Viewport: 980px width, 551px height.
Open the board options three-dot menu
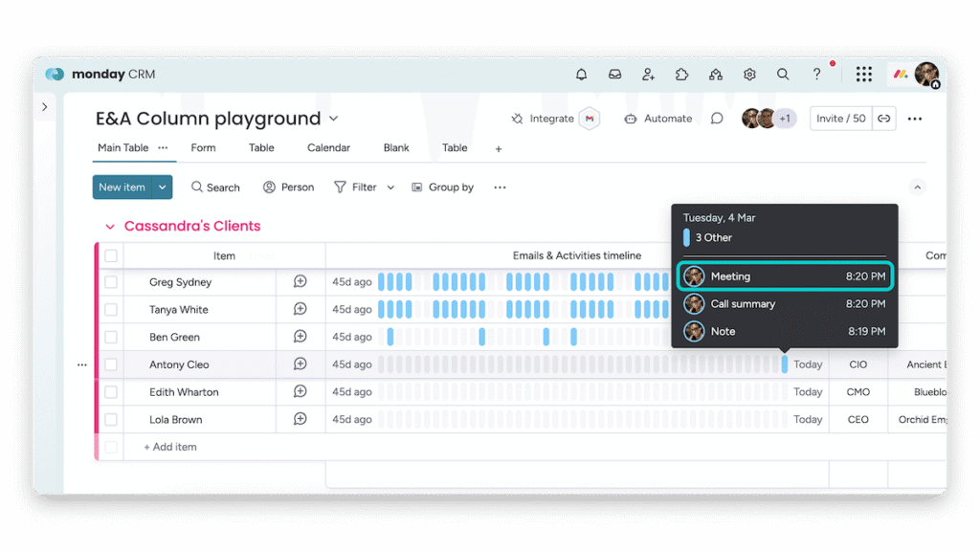pos(914,119)
